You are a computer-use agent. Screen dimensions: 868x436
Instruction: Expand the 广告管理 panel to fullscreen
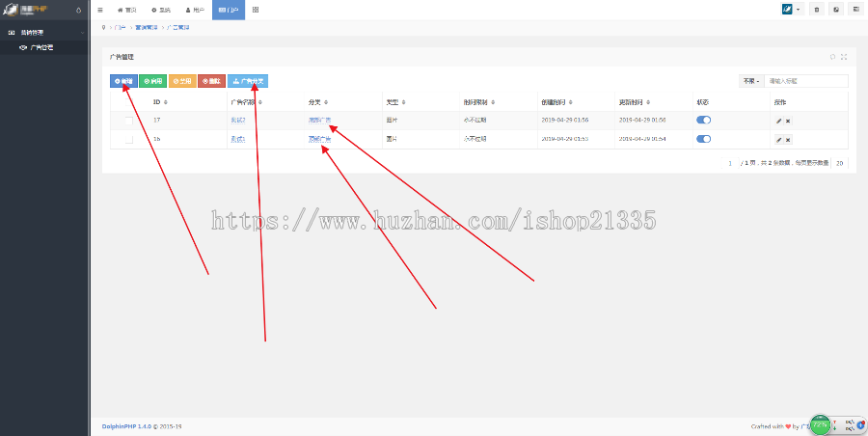pos(844,57)
